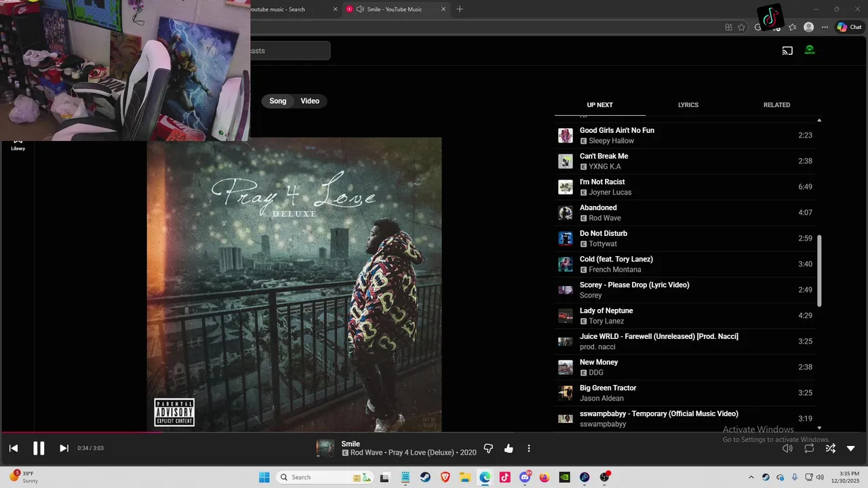Viewport: 868px width, 488px height.
Task: Select Scorey - Please Drop (Lyric Video)
Action: (686, 290)
